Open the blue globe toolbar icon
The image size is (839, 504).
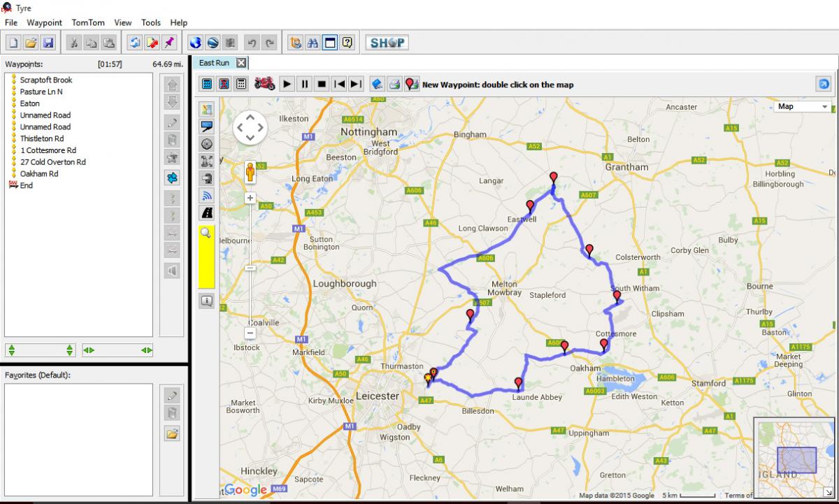click(196, 43)
